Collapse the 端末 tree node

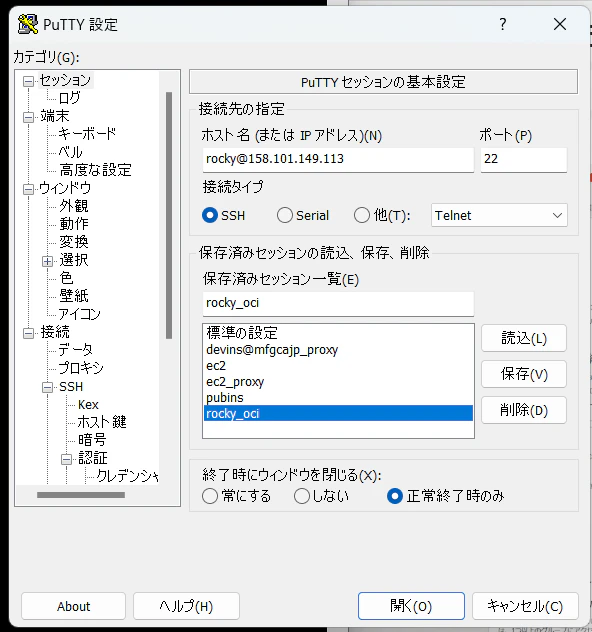tap(28, 117)
